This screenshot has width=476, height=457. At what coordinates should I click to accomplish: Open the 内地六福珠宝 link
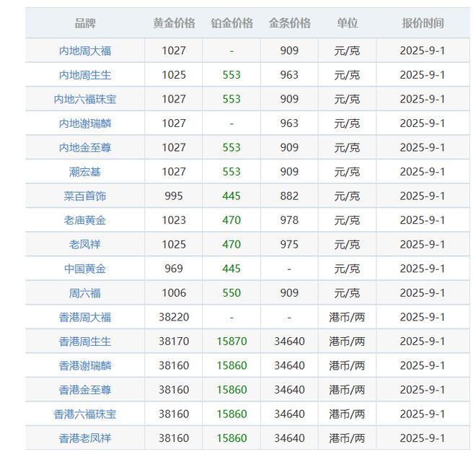point(85,100)
